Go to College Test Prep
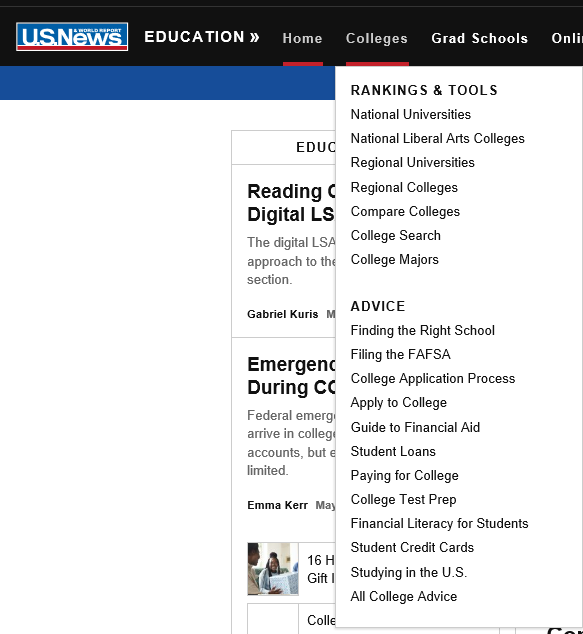This screenshot has width=583, height=634. [403, 499]
